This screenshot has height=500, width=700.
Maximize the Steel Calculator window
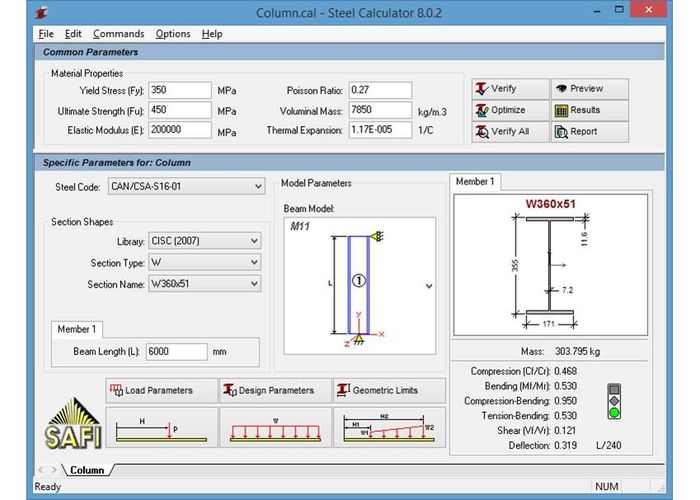click(x=619, y=9)
